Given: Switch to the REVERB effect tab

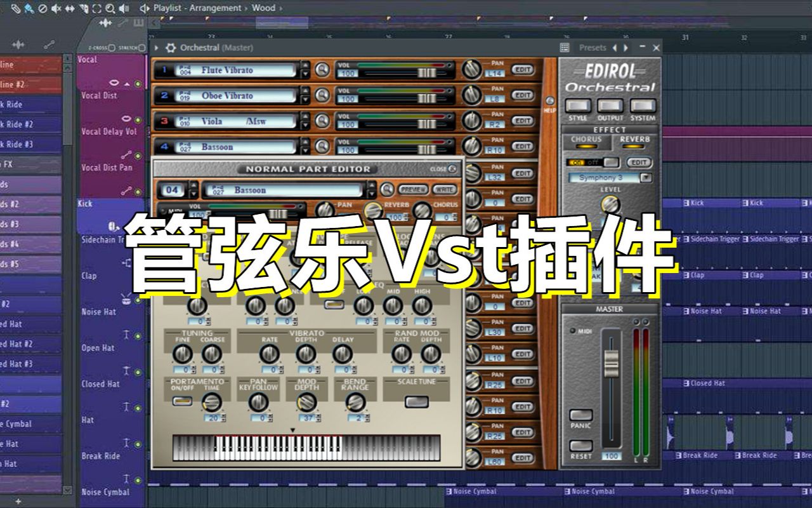Looking at the screenshot, I should click(635, 142).
